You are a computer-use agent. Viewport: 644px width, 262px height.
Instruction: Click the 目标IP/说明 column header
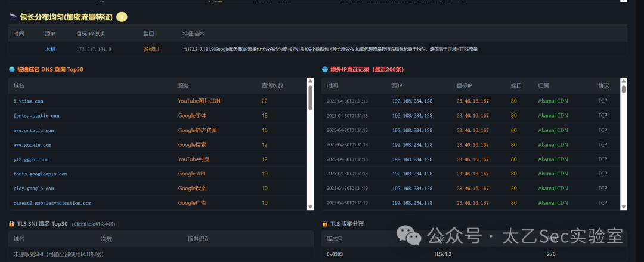click(x=91, y=33)
